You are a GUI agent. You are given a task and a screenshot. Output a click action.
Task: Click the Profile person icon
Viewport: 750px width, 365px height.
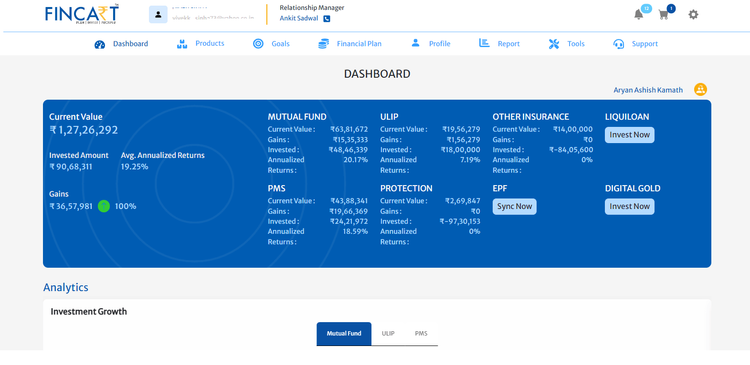tap(415, 43)
